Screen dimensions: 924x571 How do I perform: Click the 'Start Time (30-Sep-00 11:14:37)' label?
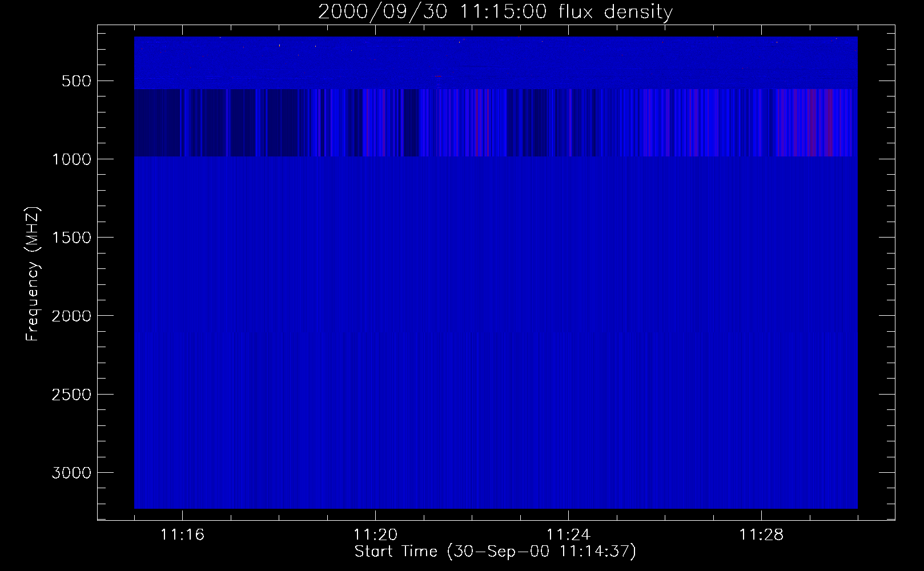point(495,552)
